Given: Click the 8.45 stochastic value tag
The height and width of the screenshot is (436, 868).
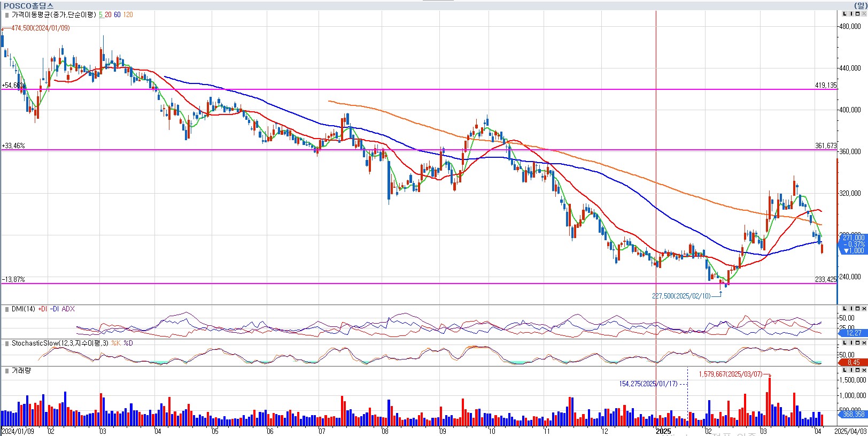Looking at the screenshot, I should (854, 362).
